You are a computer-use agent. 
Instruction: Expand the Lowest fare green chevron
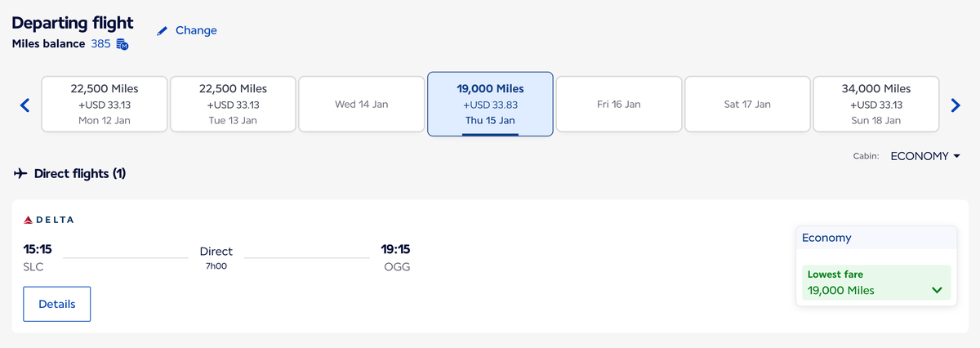tap(937, 290)
